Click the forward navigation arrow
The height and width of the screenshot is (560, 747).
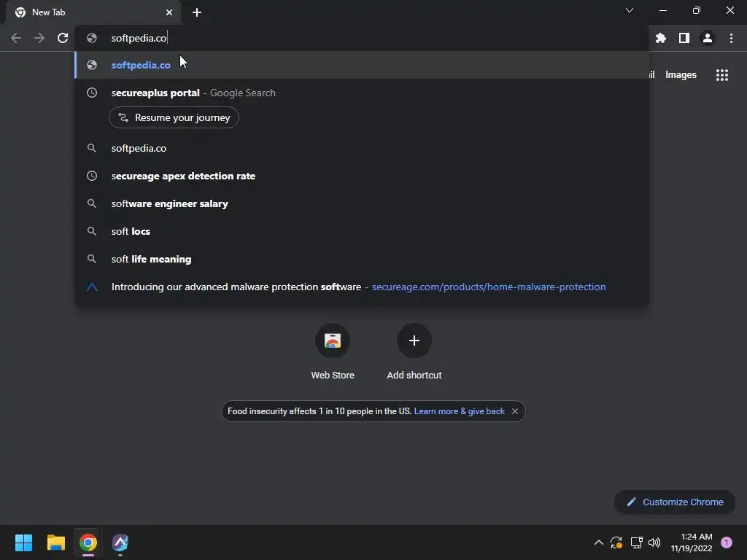(39, 38)
